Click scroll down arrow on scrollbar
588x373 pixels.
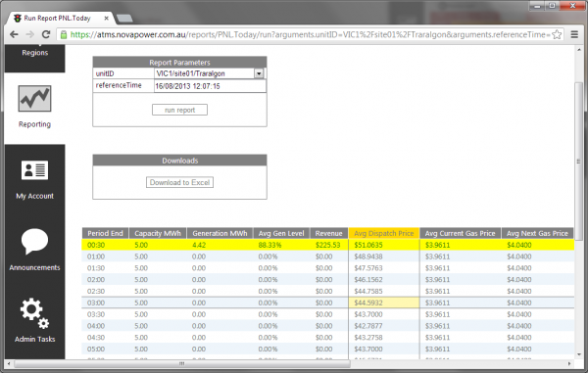pos(578,354)
